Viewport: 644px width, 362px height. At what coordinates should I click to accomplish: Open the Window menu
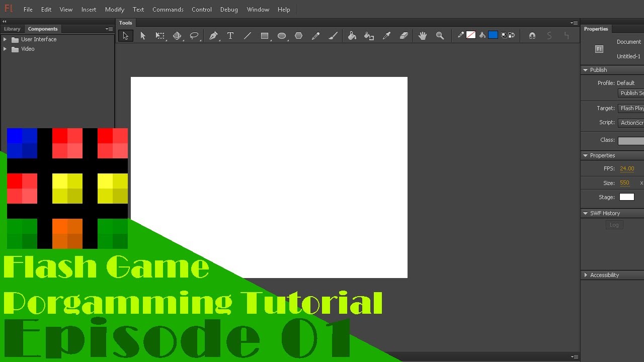pos(258,10)
